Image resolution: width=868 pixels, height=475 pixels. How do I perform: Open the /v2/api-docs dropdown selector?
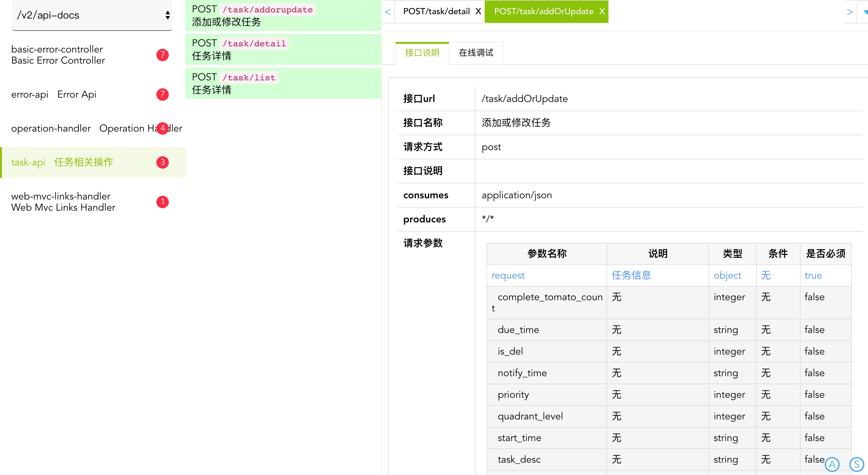coord(91,15)
